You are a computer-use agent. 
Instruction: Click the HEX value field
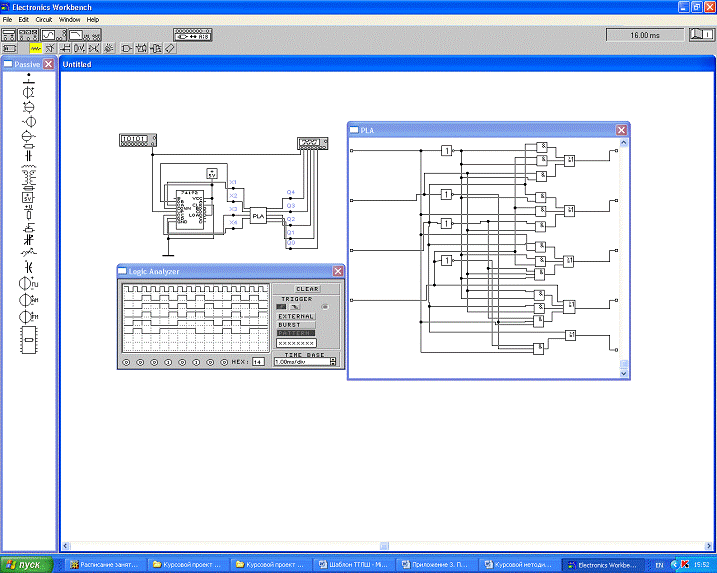coord(257,361)
